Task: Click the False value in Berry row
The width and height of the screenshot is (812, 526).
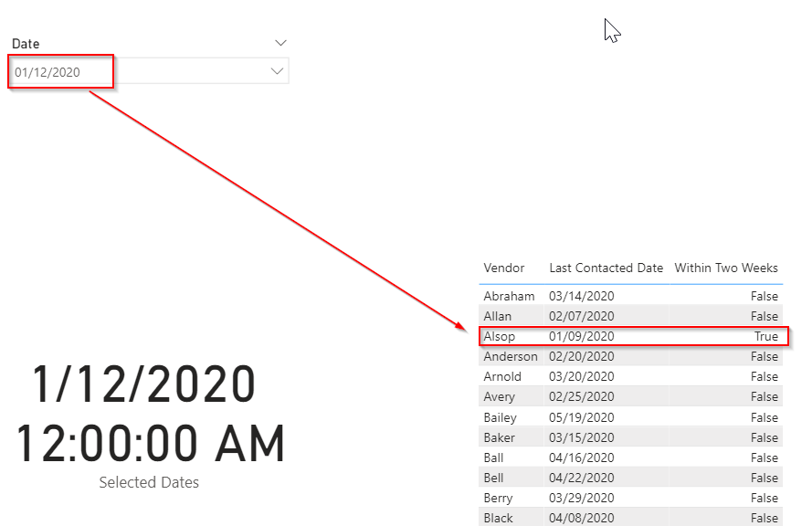Action: 765,498
